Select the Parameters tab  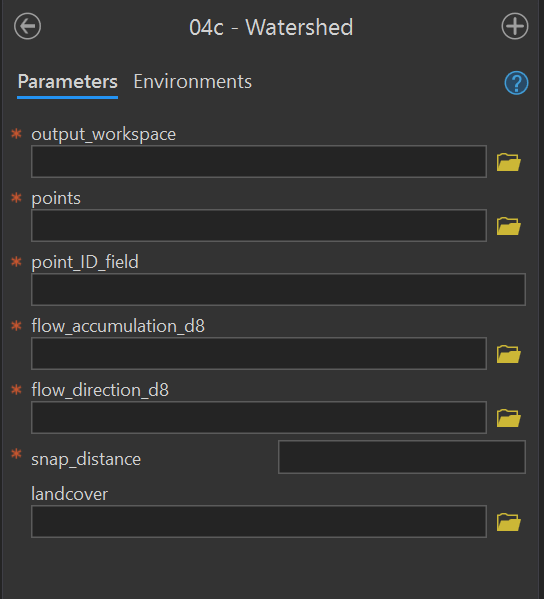[68, 82]
